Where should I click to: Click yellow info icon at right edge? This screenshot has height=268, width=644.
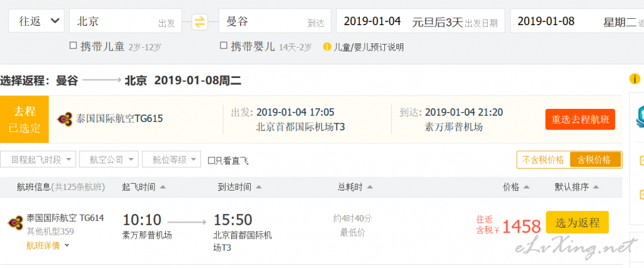[x=635, y=79]
